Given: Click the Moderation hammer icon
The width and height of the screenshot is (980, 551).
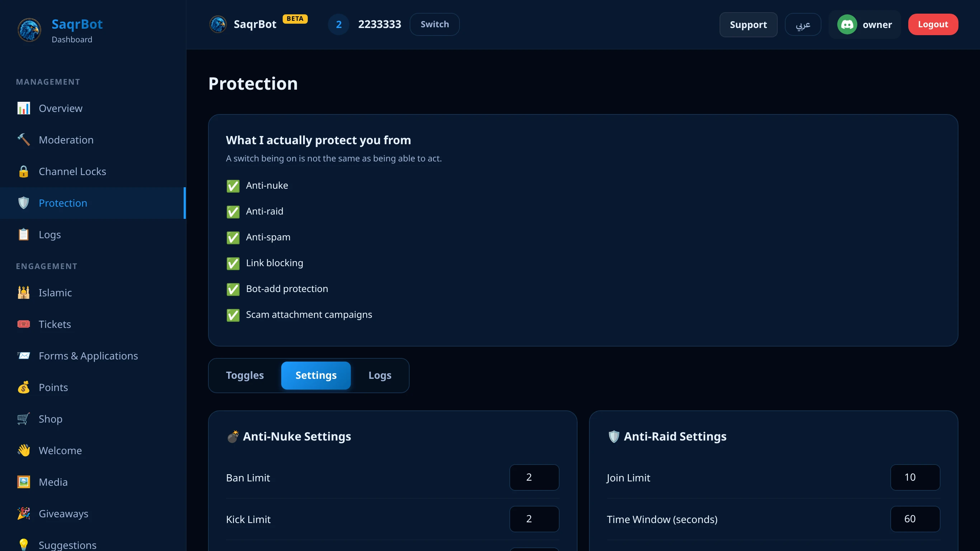Looking at the screenshot, I should (x=24, y=140).
